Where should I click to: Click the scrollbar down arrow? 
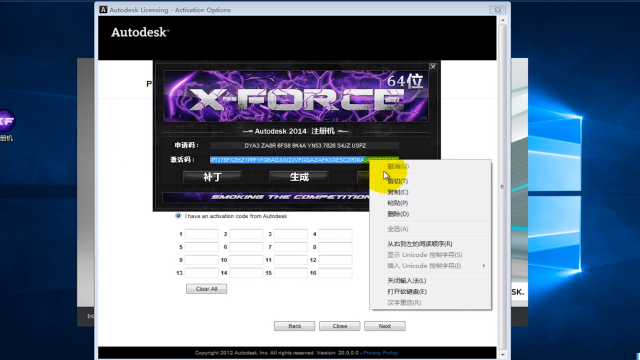502,355
